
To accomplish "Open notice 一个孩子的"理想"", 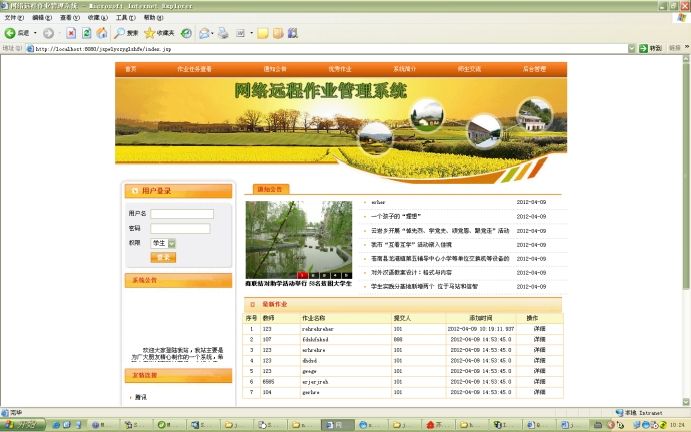I will click(x=396, y=216).
